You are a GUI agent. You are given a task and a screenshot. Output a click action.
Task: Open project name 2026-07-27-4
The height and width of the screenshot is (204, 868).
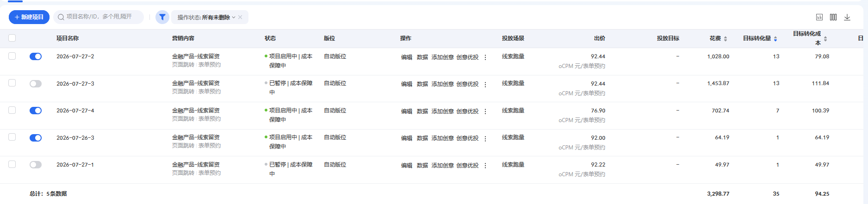tap(75, 111)
